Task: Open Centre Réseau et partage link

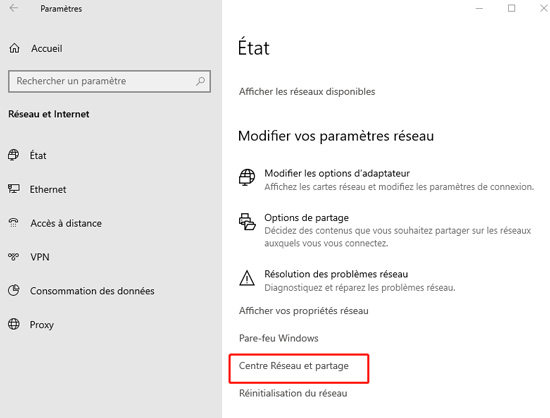Action: click(294, 366)
